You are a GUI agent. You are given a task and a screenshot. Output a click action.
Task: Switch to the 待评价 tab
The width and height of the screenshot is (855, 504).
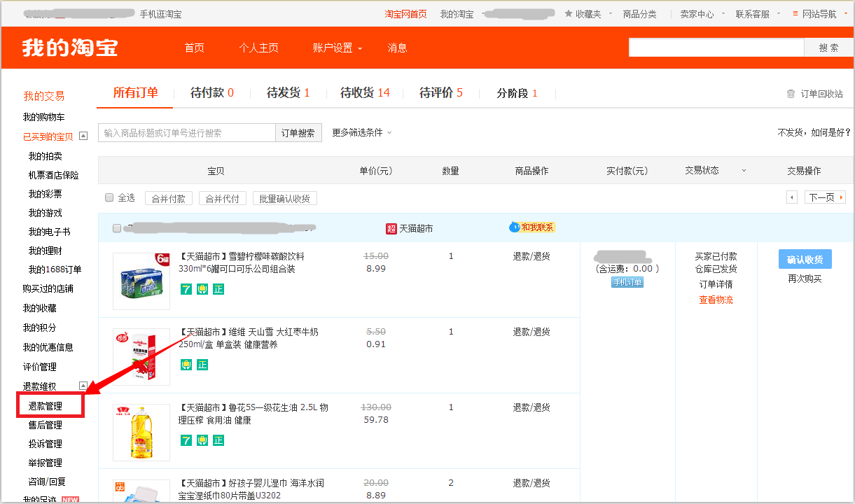(x=441, y=92)
